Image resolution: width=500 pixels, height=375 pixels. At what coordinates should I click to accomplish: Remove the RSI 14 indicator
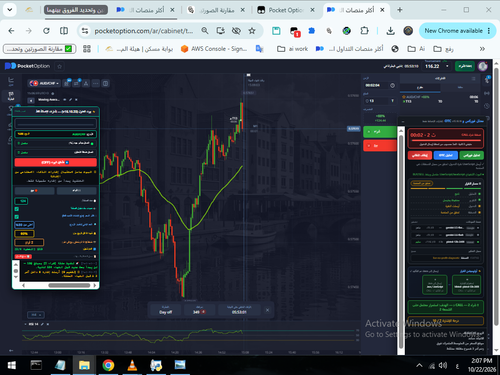click(48, 324)
